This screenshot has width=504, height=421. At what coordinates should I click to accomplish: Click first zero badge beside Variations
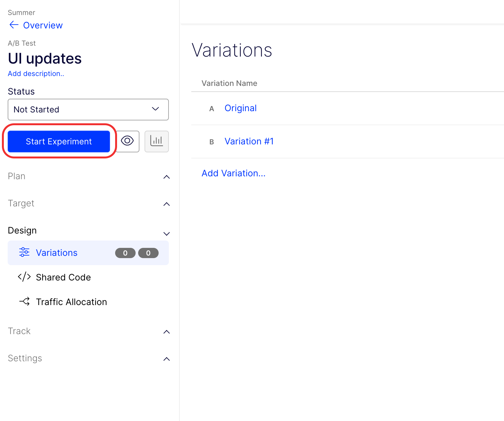[125, 253]
